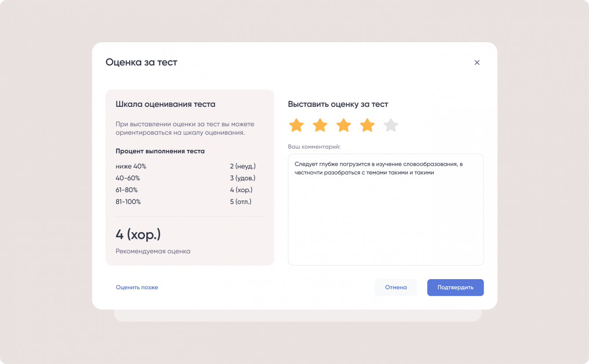Click the Ваш комментарий label

point(314,146)
